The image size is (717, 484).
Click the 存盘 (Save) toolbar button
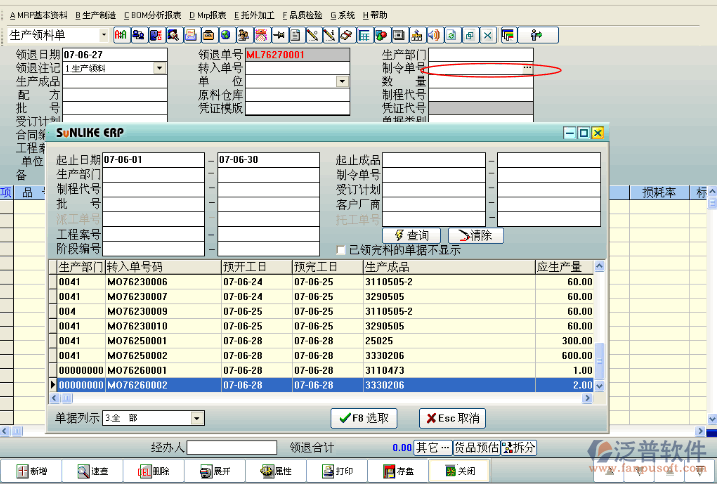(x=397, y=471)
